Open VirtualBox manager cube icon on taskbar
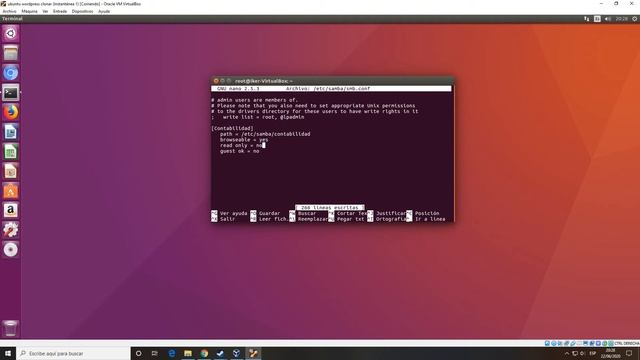This screenshot has width=640, height=360. click(236, 353)
